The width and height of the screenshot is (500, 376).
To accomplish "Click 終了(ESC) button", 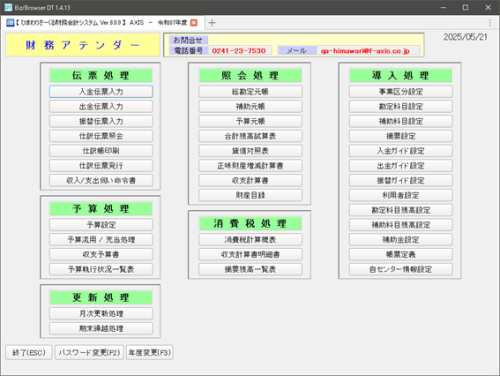I will click(29, 352).
